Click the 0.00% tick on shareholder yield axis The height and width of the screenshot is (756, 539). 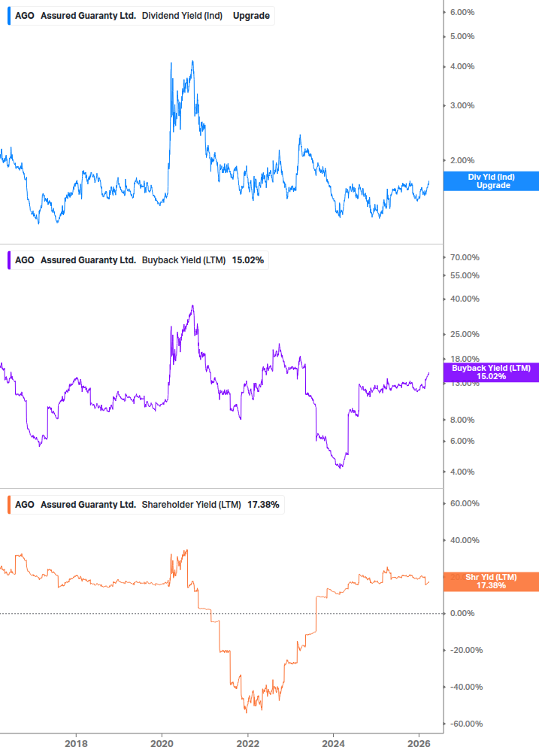(462, 613)
